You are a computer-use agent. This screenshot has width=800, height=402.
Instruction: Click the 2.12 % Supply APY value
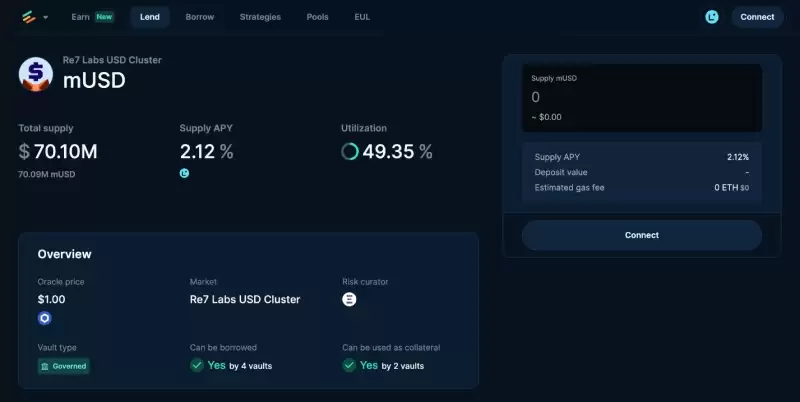(x=207, y=152)
